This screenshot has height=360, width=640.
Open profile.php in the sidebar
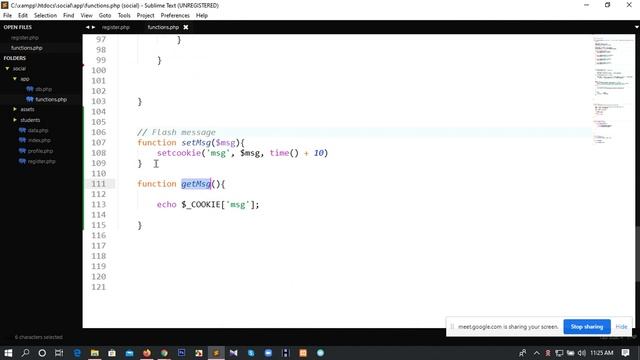pyautogui.click(x=40, y=151)
